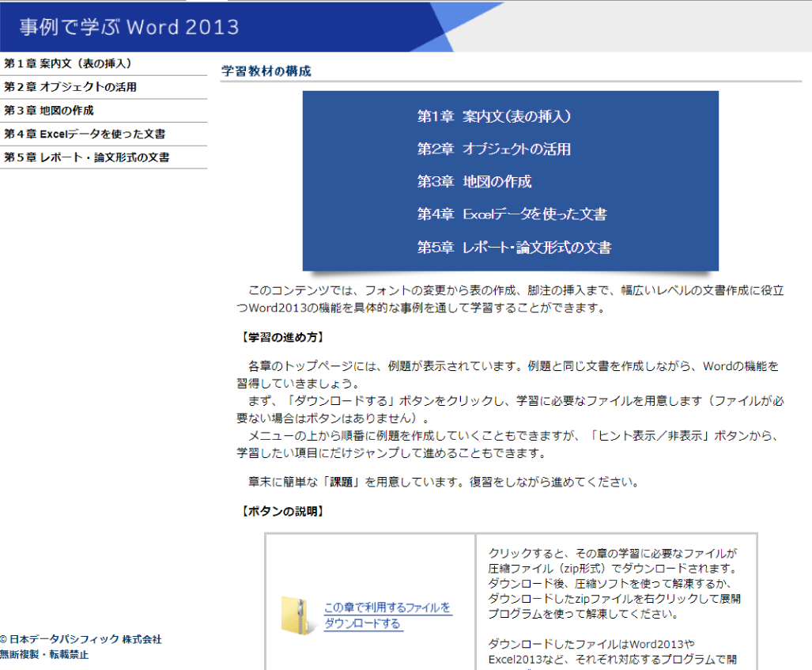Click the sentence 章末に簡単な「課題」を用意しています
Image resolution: width=812 pixels, height=670 pixels.
click(x=444, y=482)
